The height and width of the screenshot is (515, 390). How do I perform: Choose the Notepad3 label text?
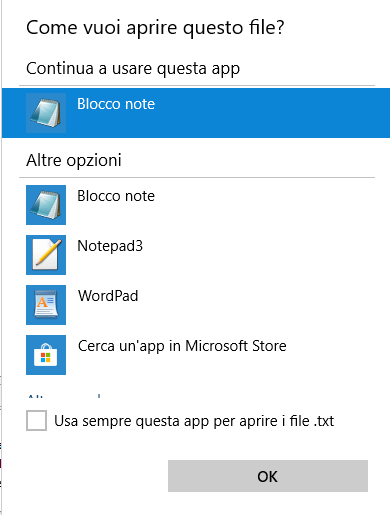[x=110, y=246]
